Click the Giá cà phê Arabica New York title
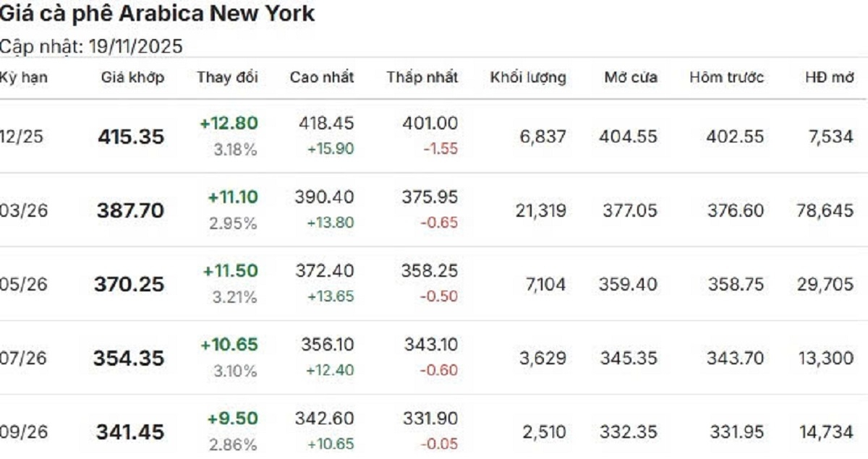Viewport: 868px width, 459px height. 158,14
